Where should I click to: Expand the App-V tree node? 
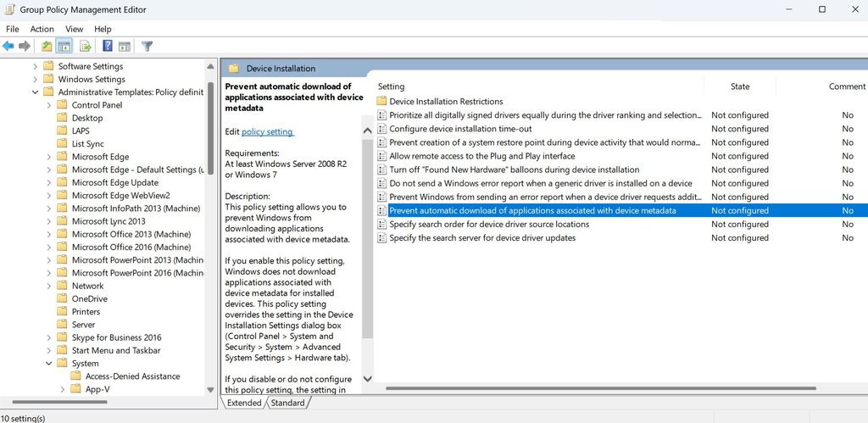63,389
